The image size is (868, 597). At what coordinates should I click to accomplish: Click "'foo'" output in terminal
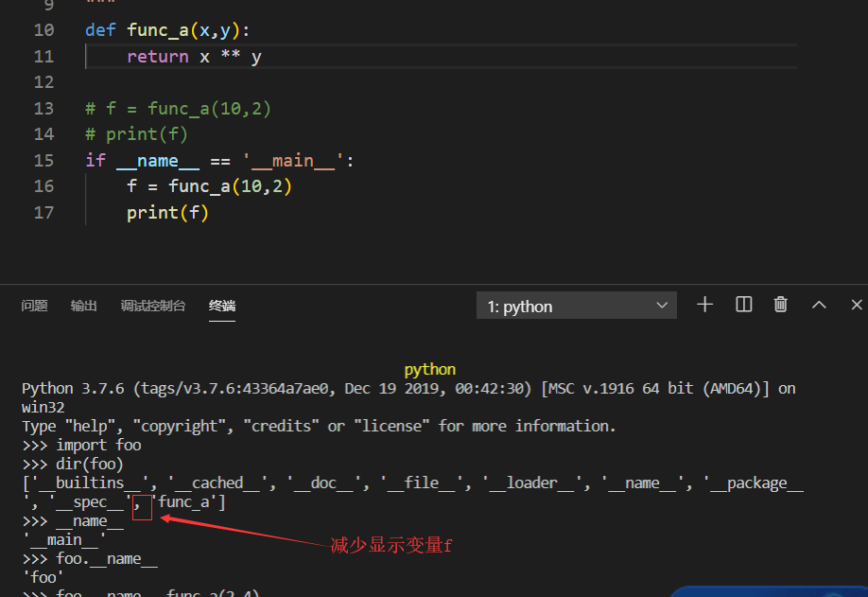click(43, 578)
